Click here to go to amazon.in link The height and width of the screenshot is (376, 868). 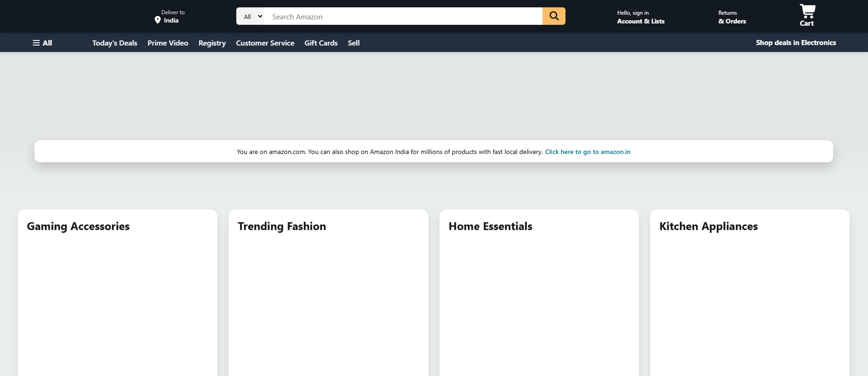point(588,152)
